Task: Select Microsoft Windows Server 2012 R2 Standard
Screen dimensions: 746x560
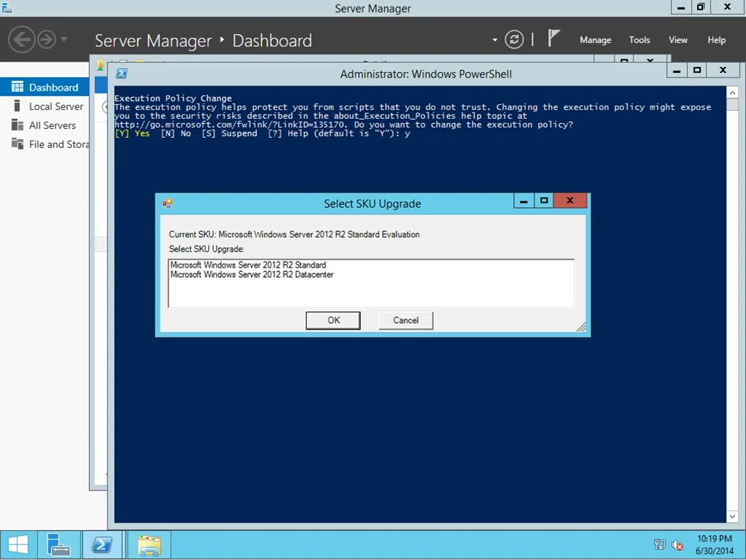Action: pyautogui.click(x=249, y=265)
